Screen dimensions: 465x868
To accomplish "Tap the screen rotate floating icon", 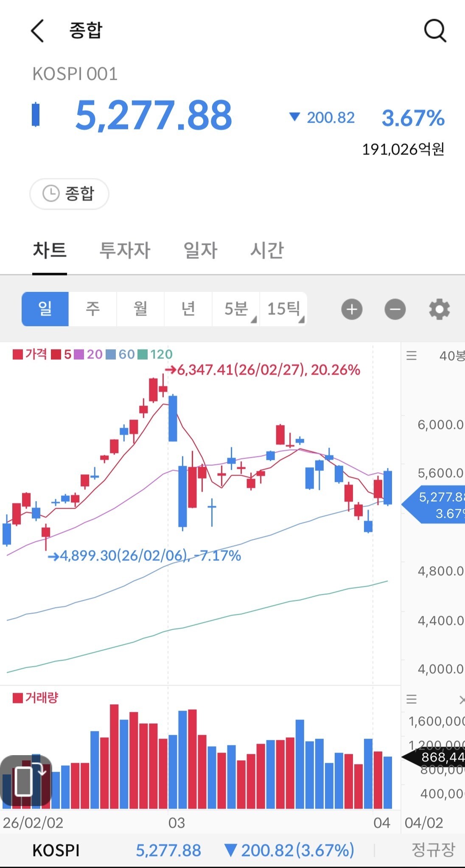I will click(26, 781).
